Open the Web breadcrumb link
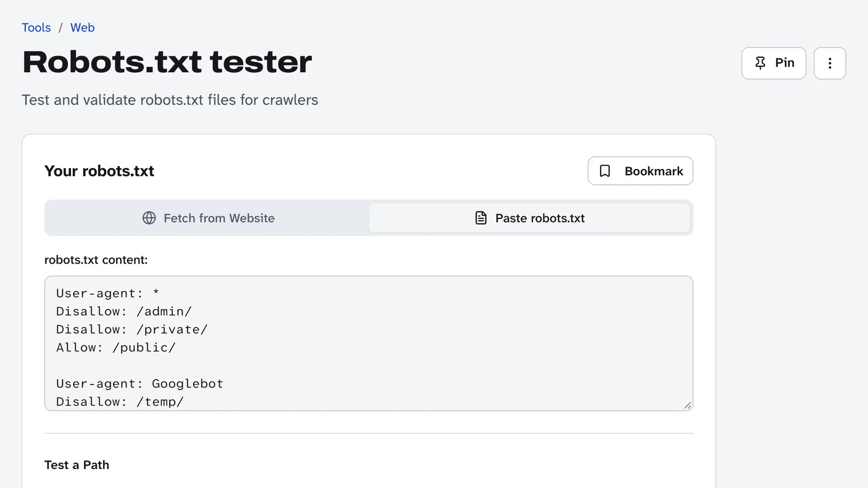This screenshot has width=868, height=488. tap(82, 28)
